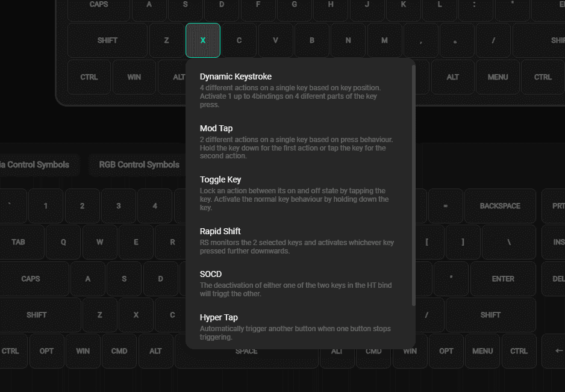The image size is (565, 392).
Task: Pick left WIN key in lower key picker
Action: (x=83, y=351)
